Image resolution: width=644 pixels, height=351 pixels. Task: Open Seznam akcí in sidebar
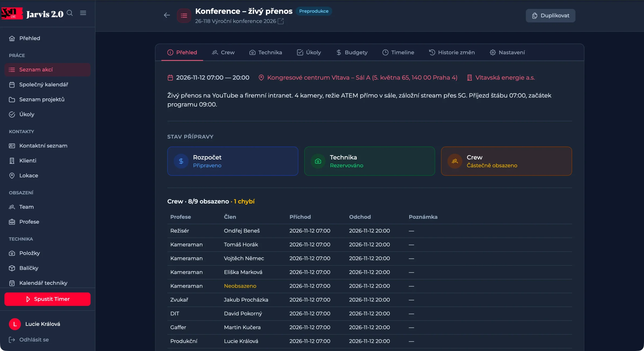47,70
